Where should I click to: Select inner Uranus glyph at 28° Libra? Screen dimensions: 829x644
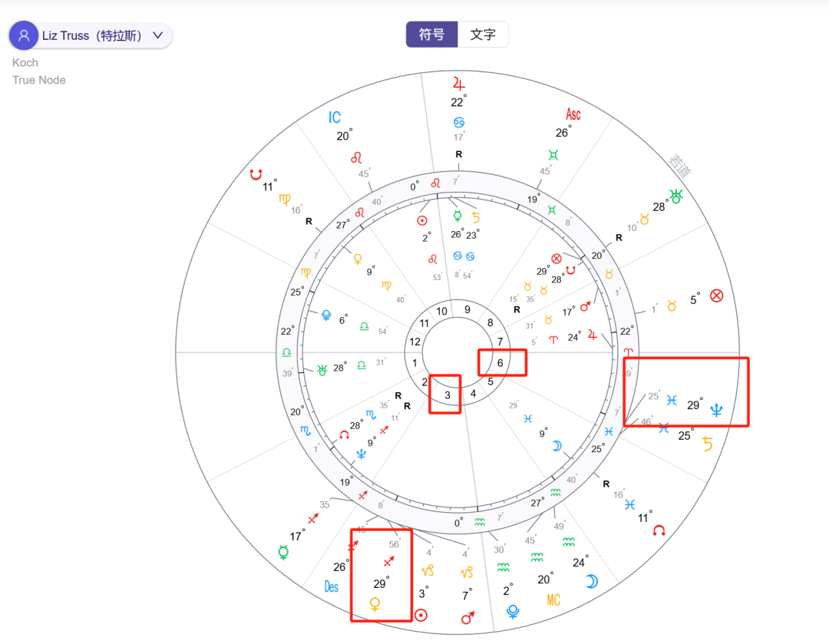pyautogui.click(x=322, y=370)
